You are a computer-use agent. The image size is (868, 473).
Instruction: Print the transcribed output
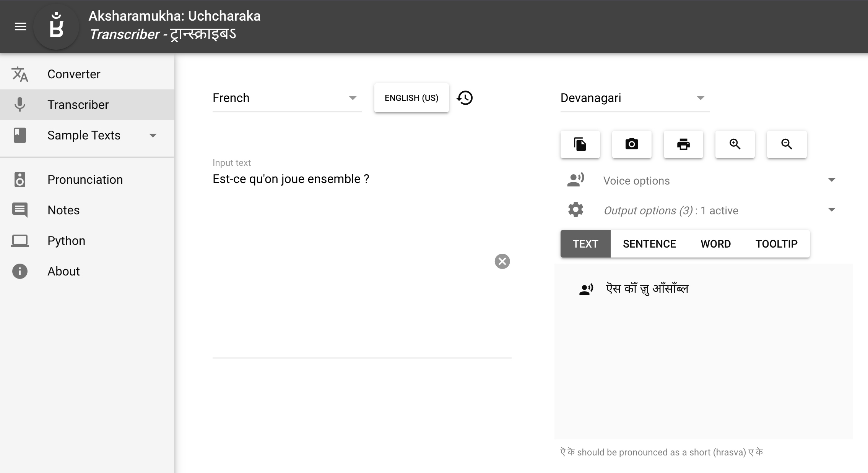(x=683, y=144)
